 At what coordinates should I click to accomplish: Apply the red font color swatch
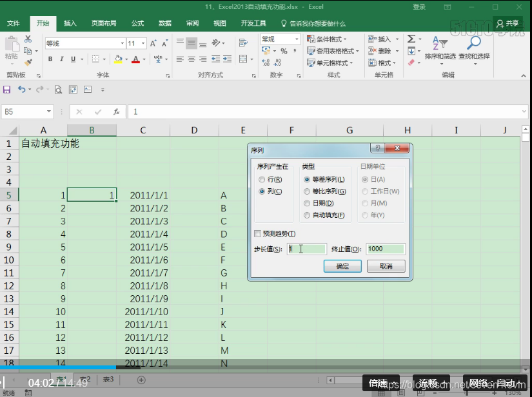135,59
